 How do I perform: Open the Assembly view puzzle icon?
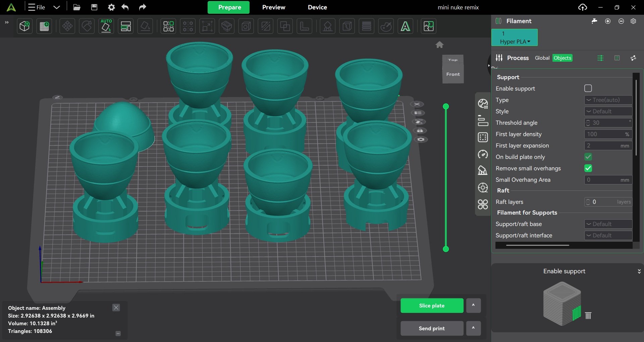click(x=429, y=26)
